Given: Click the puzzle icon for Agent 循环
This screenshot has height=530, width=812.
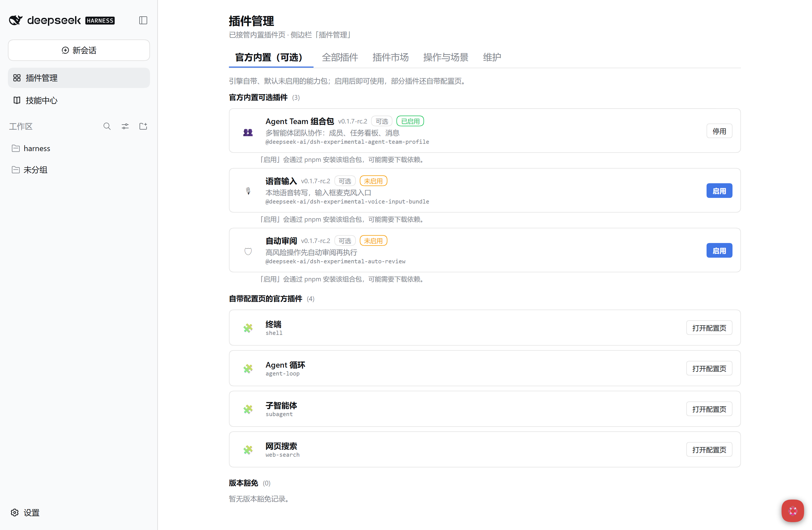Looking at the screenshot, I should (x=248, y=369).
